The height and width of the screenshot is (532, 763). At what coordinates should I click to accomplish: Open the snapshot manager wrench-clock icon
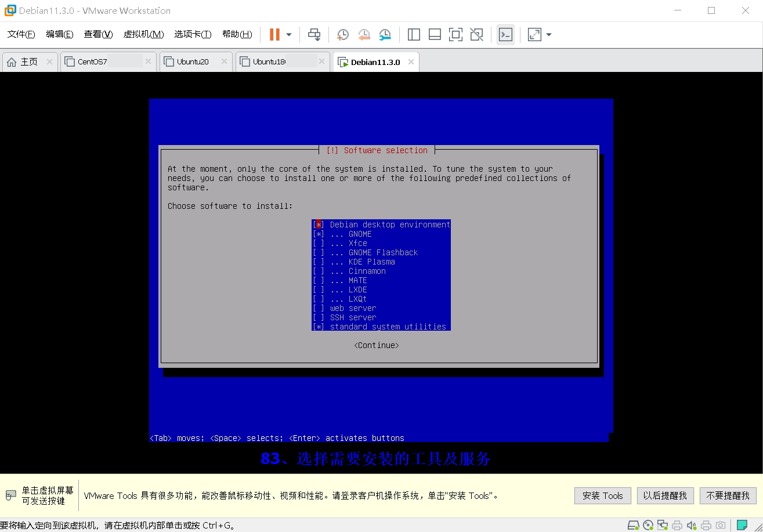385,35
